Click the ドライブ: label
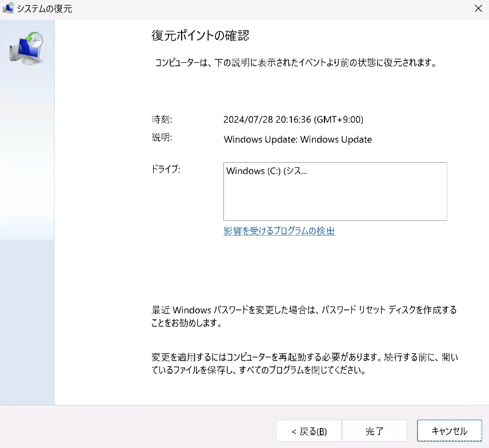 (x=166, y=169)
